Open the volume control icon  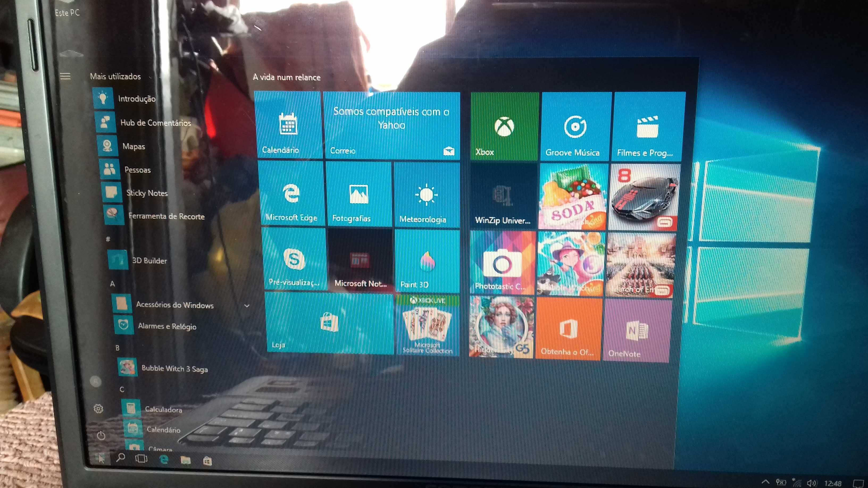[812, 483]
